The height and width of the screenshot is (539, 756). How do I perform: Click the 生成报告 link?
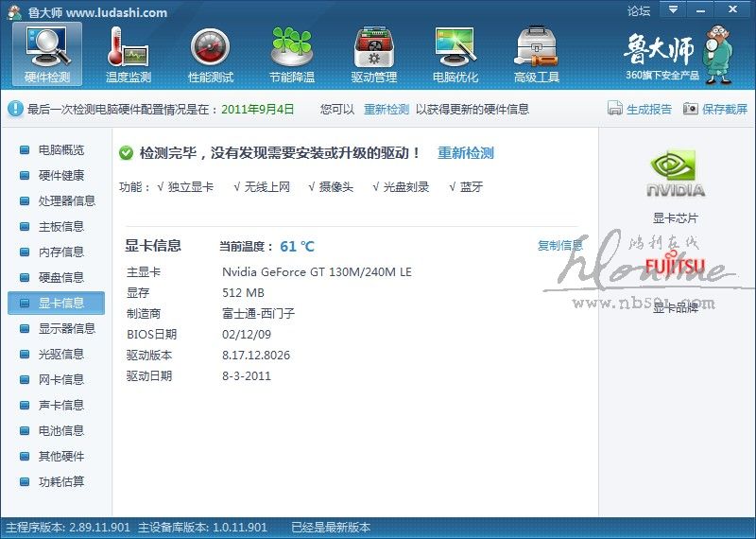click(649, 109)
